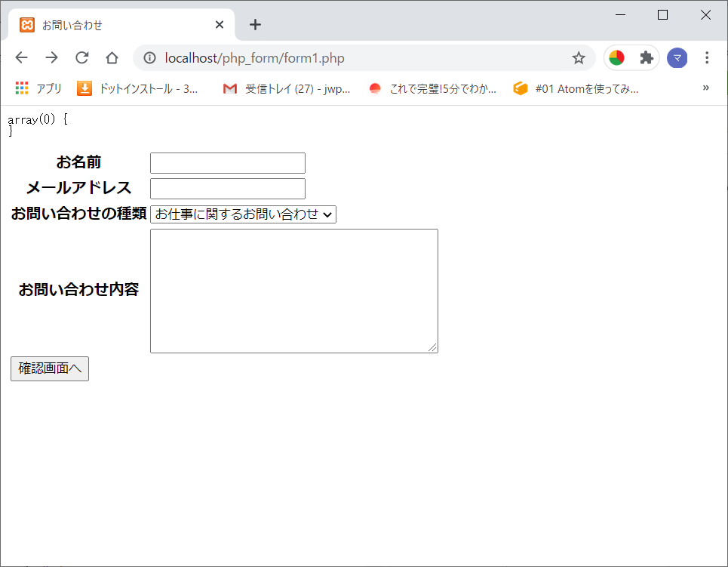Show more bookmarks with the double chevron
The width and height of the screenshot is (728, 567).
coord(705,88)
